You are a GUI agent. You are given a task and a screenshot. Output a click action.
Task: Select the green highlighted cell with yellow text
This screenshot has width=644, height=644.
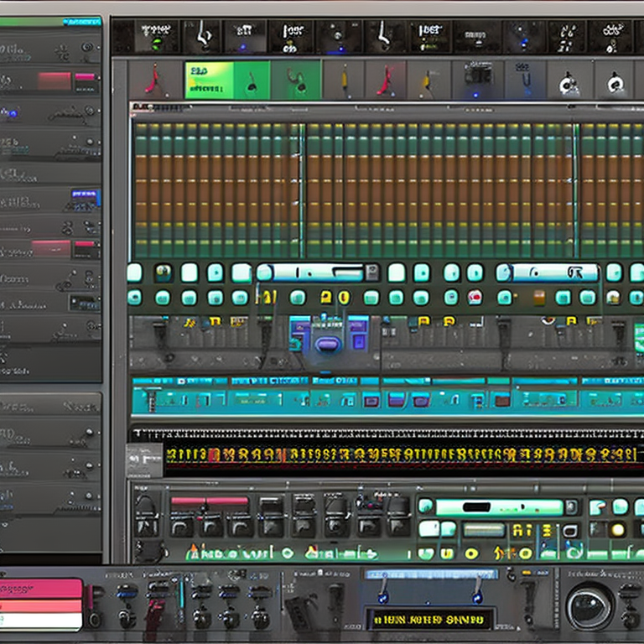click(209, 80)
